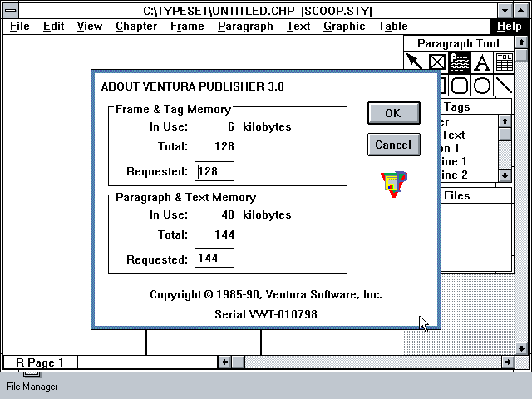Image resolution: width=532 pixels, height=399 pixels.
Task: Click the horizontal scrollbar left arrow
Action: (x=224, y=362)
